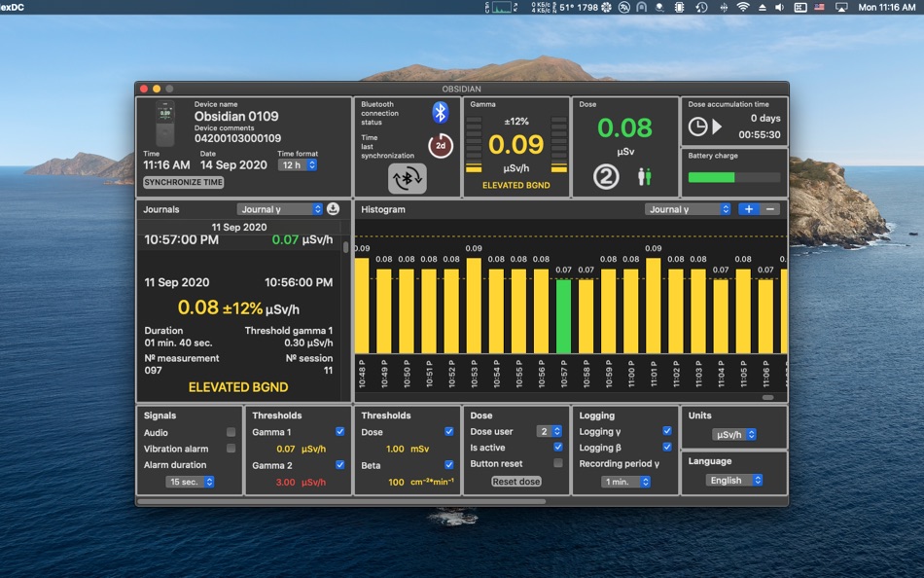Open the Time format 12 h dropdown
The image size is (924, 578).
(298, 165)
